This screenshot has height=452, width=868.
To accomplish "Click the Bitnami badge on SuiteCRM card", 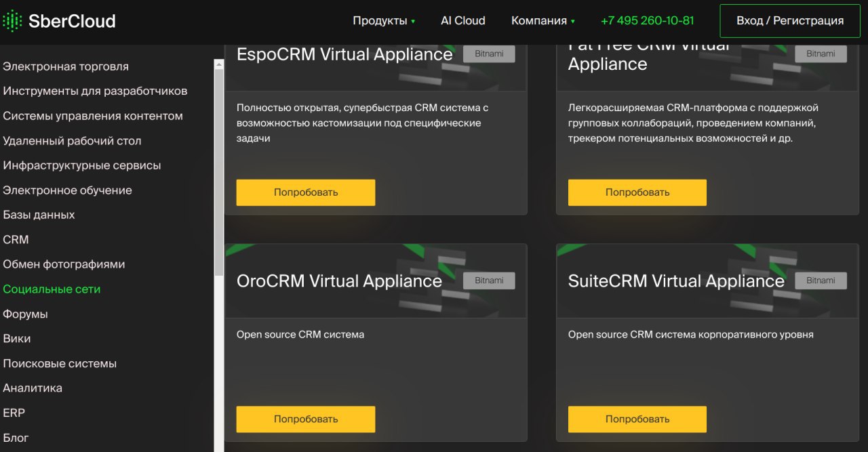I will tap(821, 281).
